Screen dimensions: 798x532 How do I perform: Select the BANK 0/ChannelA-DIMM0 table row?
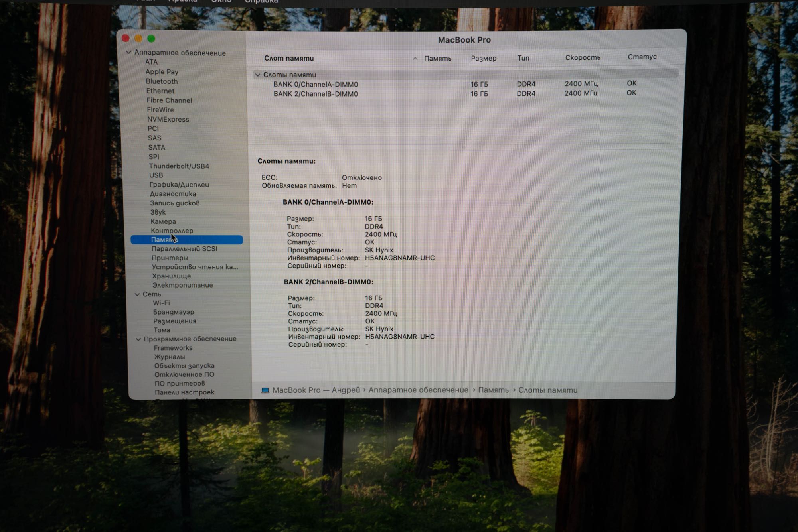[466, 84]
